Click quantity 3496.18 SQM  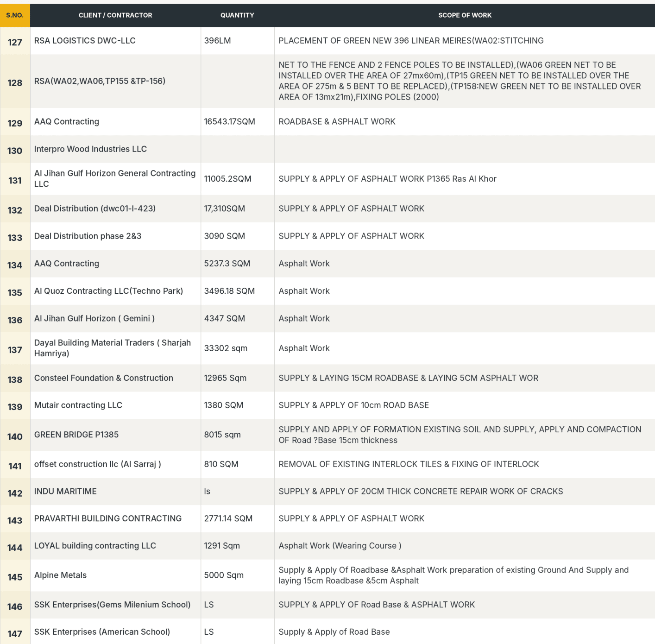click(229, 291)
